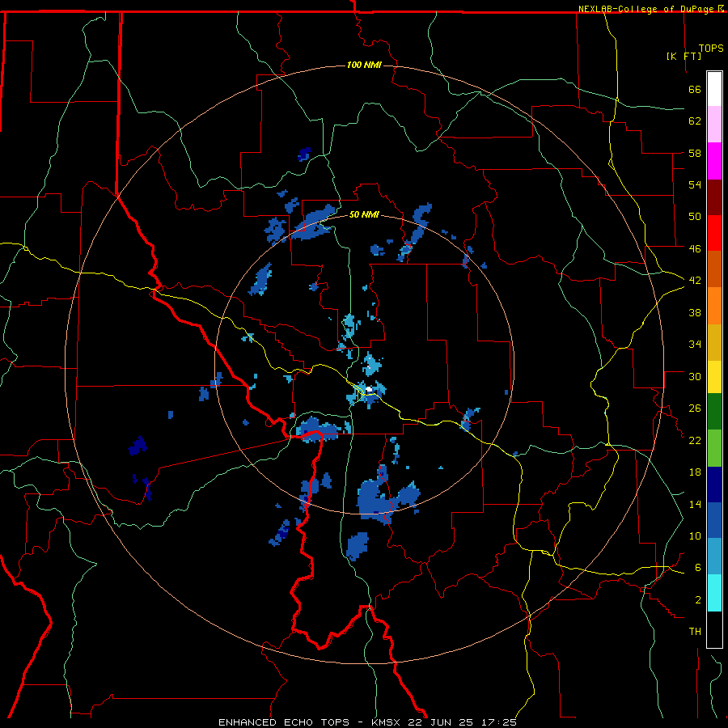
Task: Click the "38" scale value
Action: 695,312
